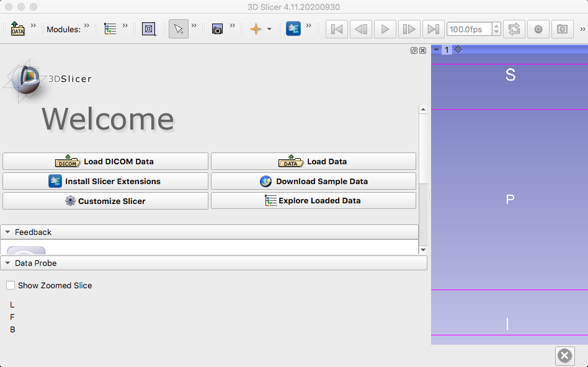
Task: Close the module panel with x icon
Action: pos(422,50)
